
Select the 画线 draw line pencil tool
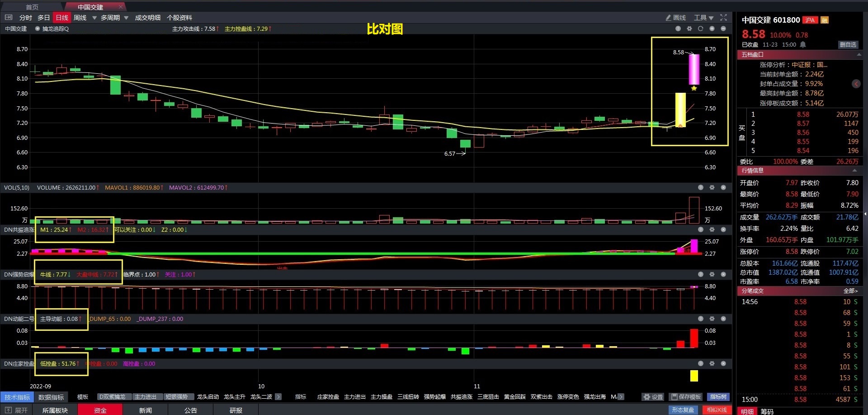click(x=675, y=18)
